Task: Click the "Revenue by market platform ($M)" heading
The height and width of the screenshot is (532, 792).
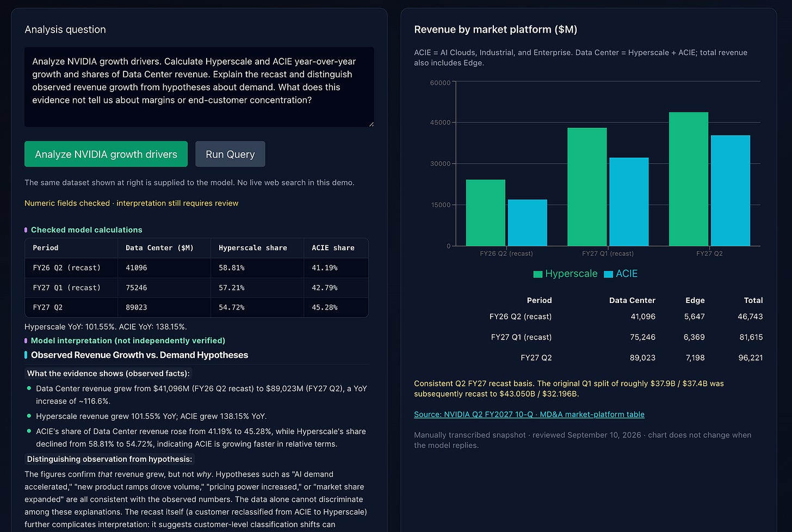Action: point(496,29)
